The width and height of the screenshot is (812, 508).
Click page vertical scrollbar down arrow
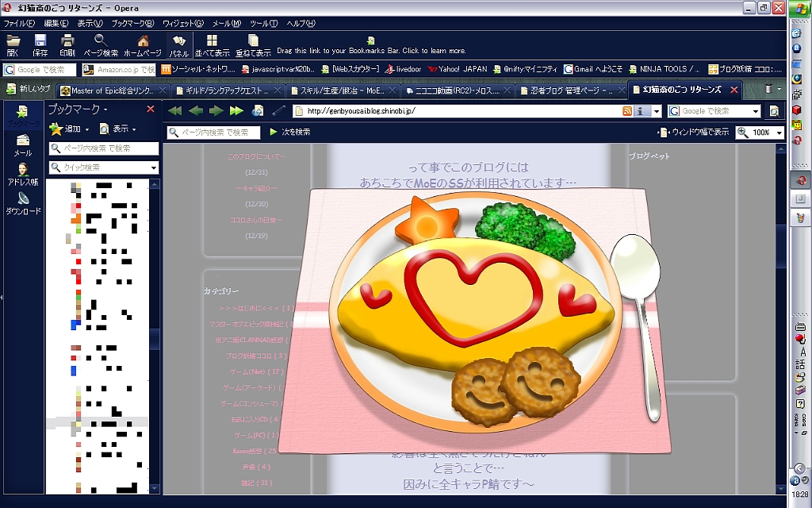(x=781, y=489)
